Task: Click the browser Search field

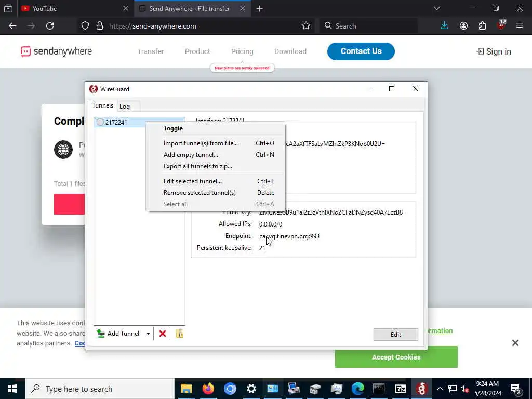Action: pyautogui.click(x=368, y=26)
